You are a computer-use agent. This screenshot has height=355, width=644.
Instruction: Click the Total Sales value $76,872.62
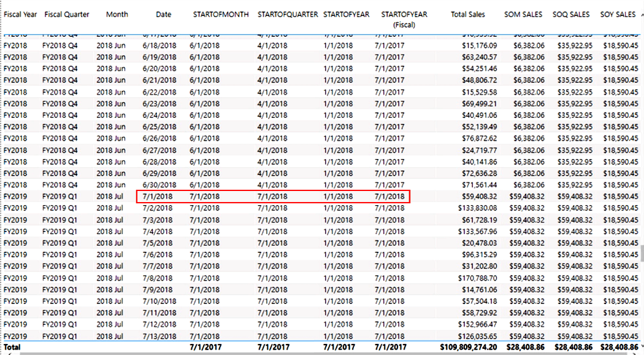[x=479, y=138]
